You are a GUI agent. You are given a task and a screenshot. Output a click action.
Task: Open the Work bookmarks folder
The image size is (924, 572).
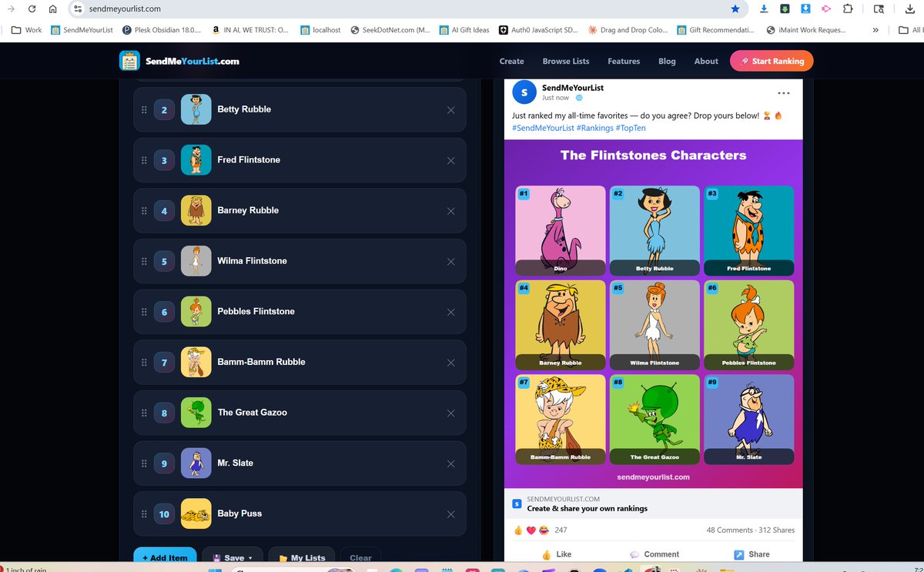[27, 30]
